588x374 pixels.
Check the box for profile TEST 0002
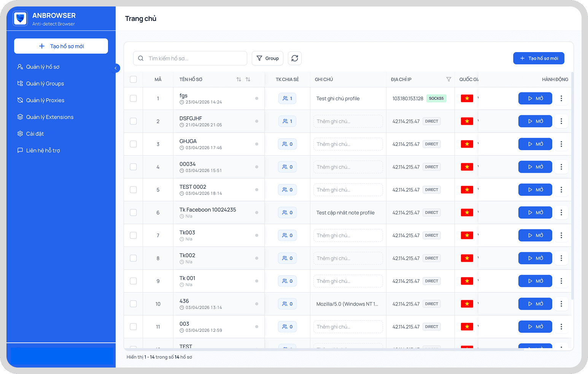coord(133,190)
